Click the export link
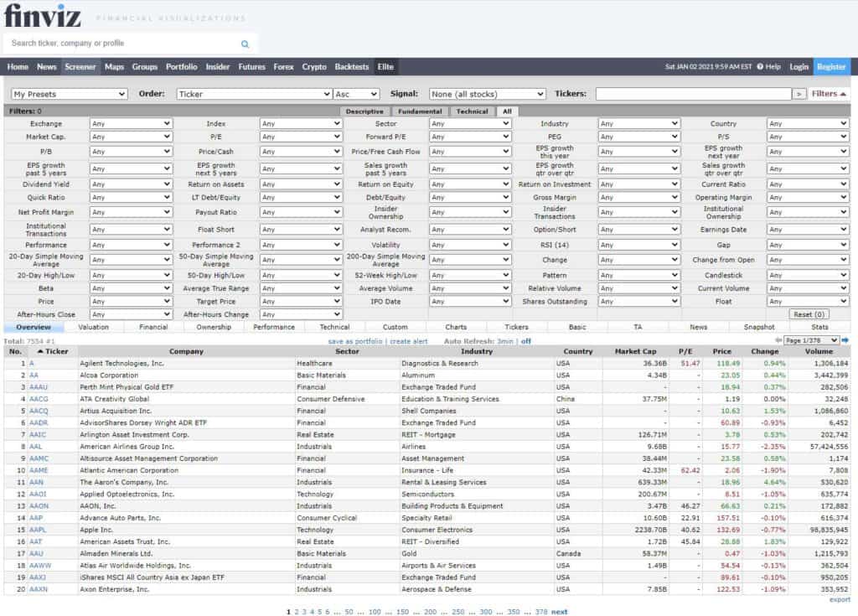The image size is (858, 616). 840,599
